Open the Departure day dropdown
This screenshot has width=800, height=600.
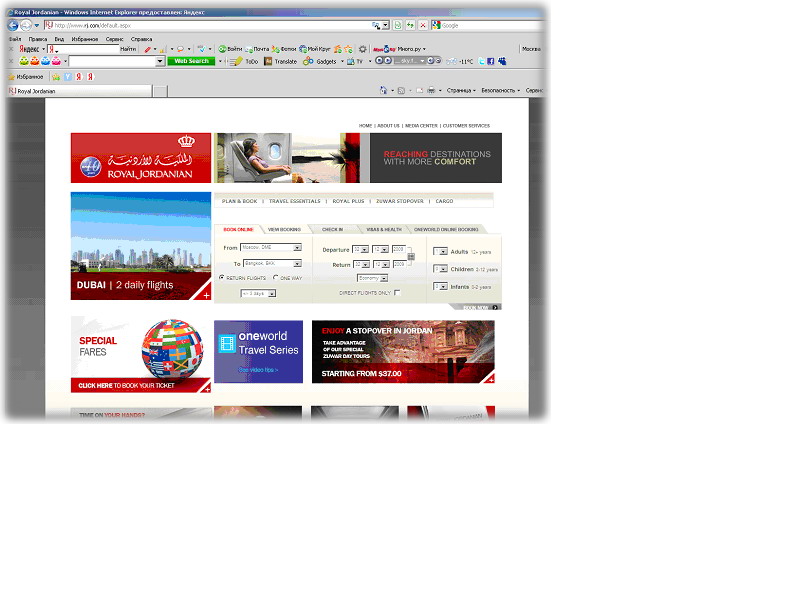click(x=361, y=249)
